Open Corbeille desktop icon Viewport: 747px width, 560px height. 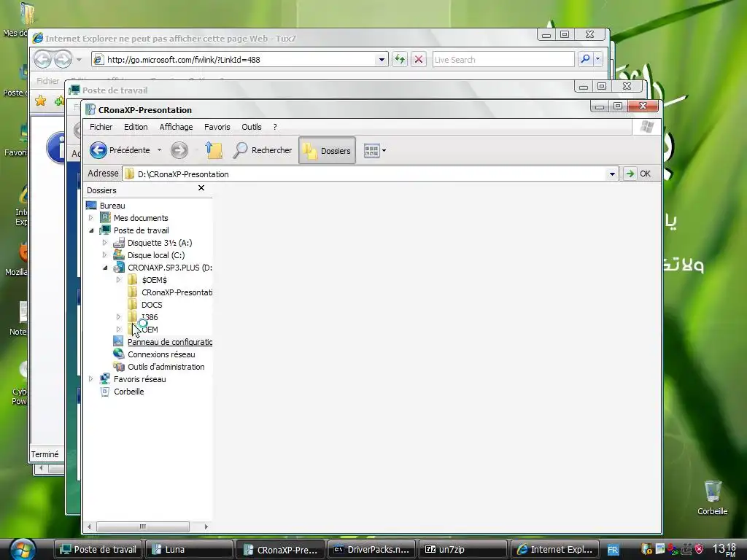(712, 497)
